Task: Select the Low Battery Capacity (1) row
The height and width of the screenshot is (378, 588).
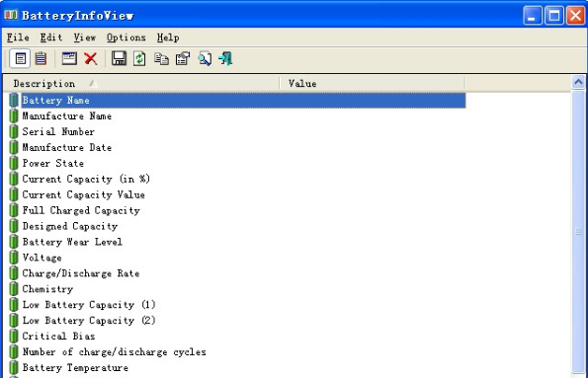Action: click(x=237, y=305)
